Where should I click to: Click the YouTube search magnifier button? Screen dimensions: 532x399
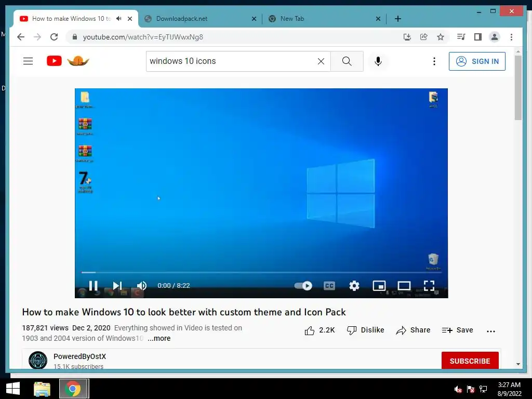[x=347, y=61]
